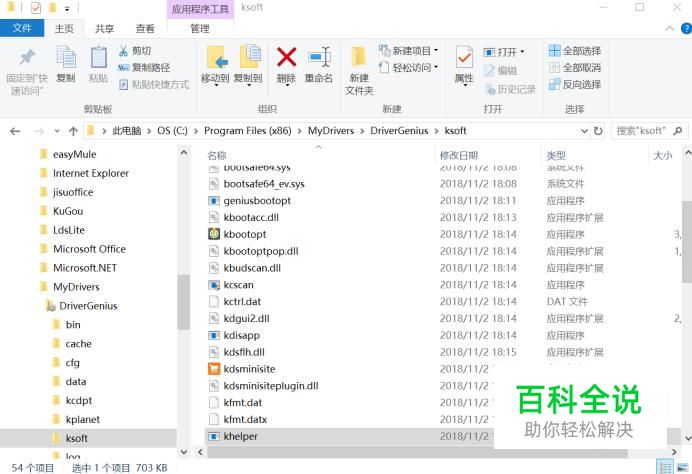The height and width of the screenshot is (474, 692).
Task: Open the Easy access (轻松访问) dropdown
Action: pyautogui.click(x=408, y=68)
